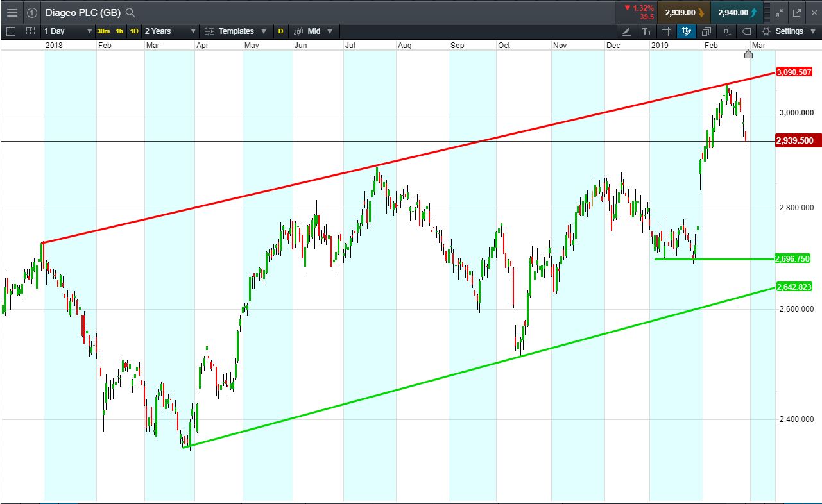This screenshot has width=822, height=504.
Task: Click the 2,400.000 axis value
Action: point(796,419)
